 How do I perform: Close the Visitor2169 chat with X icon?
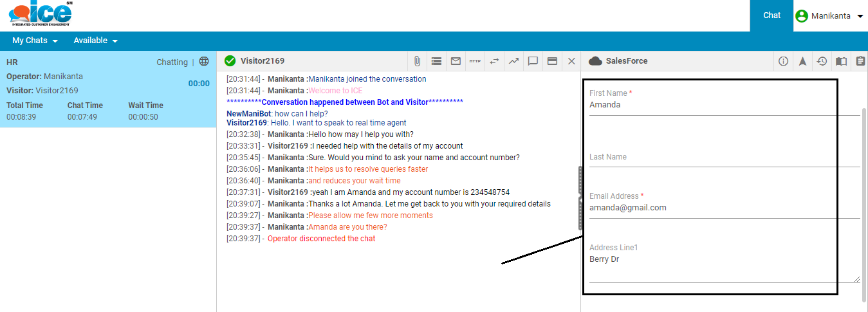coord(571,61)
